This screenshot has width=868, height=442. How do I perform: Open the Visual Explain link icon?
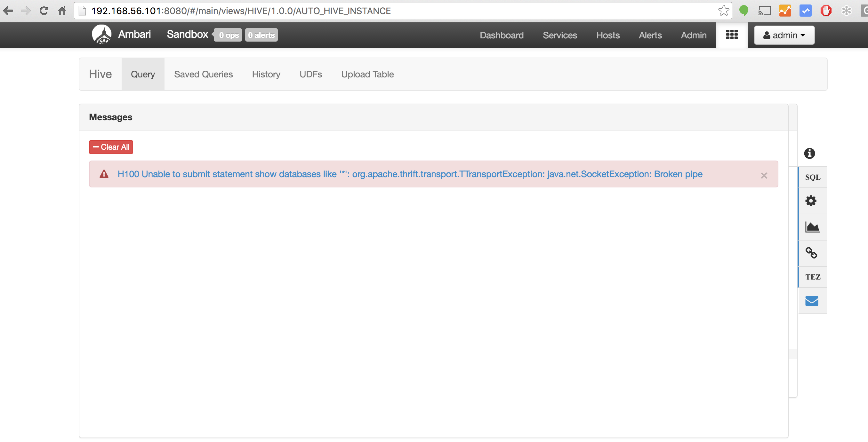[x=811, y=252]
